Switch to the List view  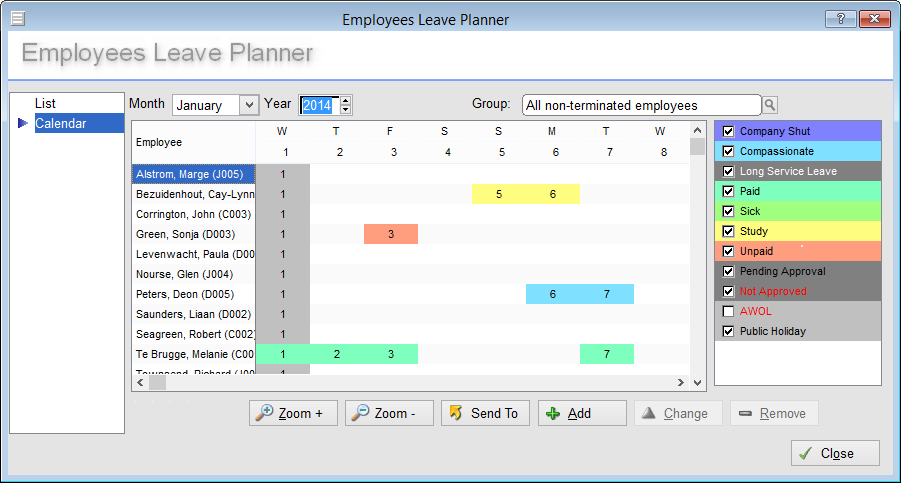tap(45, 103)
